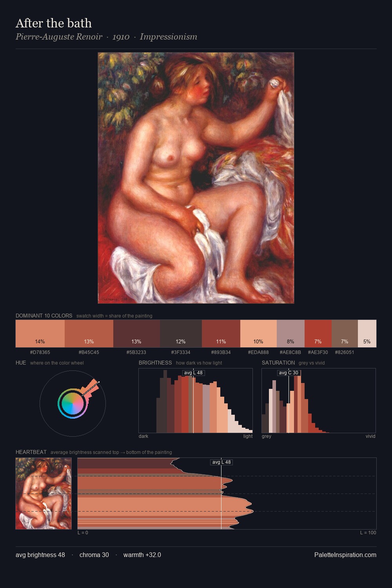Select the #B45C45 swatch at 13%
The height and width of the screenshot is (588, 392).
click(x=89, y=334)
